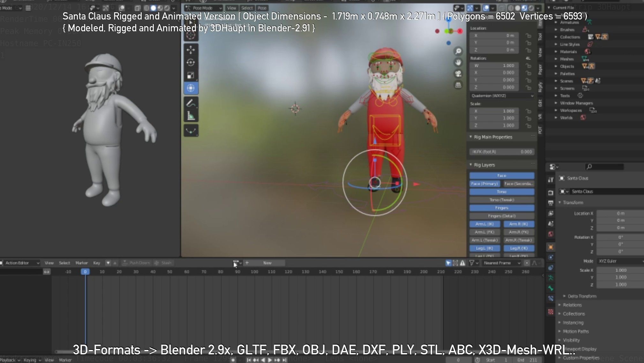Open the Bone properties tab icon
Image resolution: width=644 pixels, height=363 pixels.
(550, 288)
